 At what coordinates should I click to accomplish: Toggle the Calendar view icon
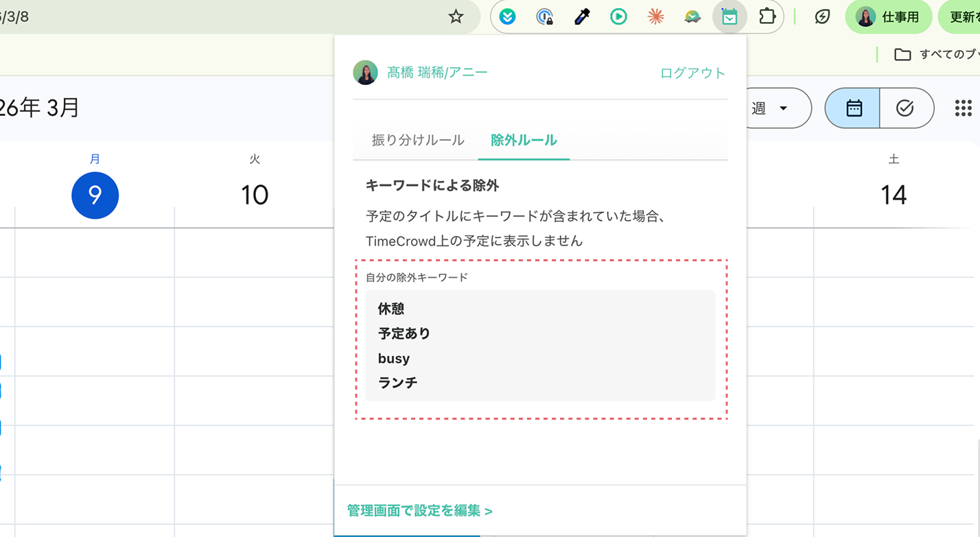[852, 108]
